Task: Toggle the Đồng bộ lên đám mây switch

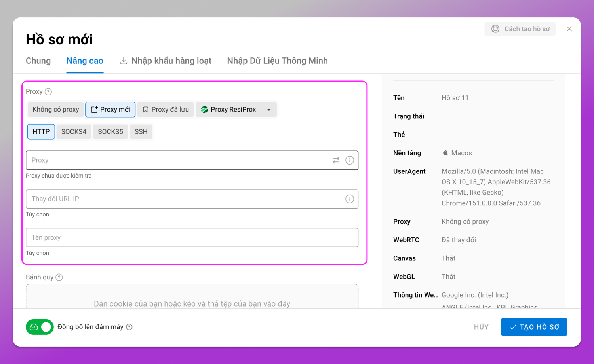Action: 40,327
